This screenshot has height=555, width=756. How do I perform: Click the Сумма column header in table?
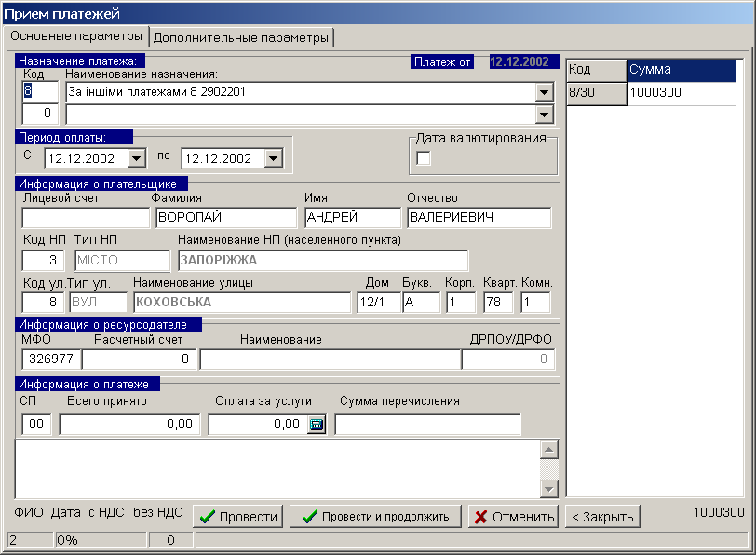pyautogui.click(x=682, y=71)
